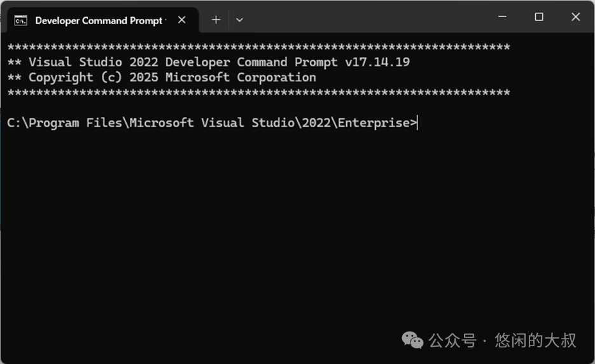Expand the profile dropdown chevron
The width and height of the screenshot is (595, 364).
coord(239,20)
